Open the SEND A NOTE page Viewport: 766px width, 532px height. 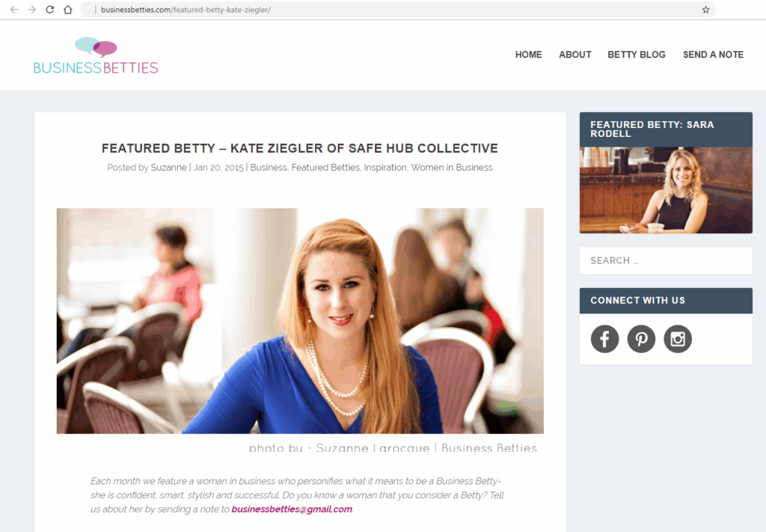point(713,55)
